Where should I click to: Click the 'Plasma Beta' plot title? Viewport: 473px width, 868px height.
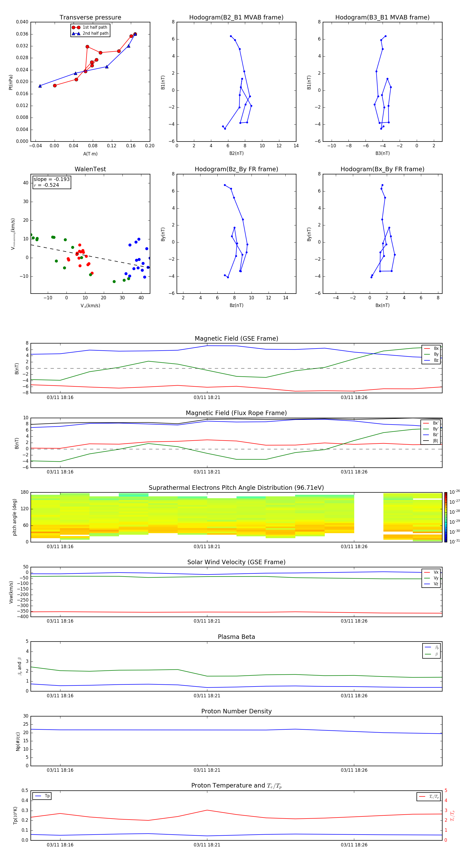236,637
